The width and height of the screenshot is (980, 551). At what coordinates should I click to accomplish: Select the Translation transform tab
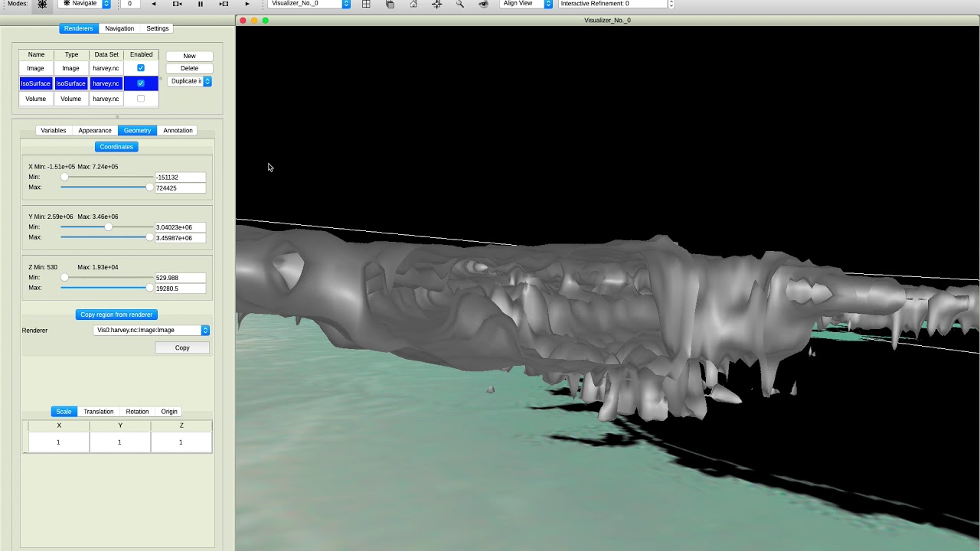(99, 412)
